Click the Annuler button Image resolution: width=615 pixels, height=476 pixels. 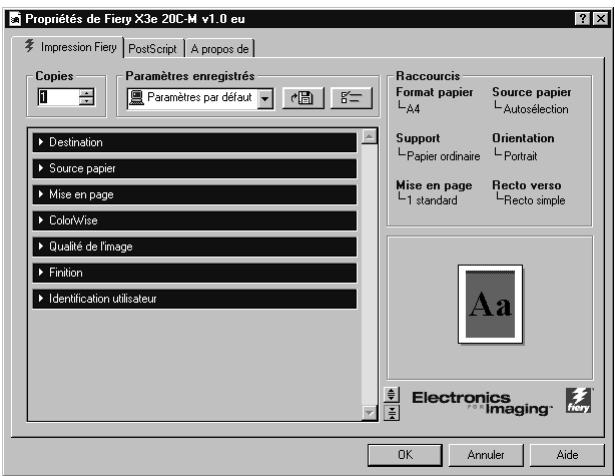(x=486, y=455)
